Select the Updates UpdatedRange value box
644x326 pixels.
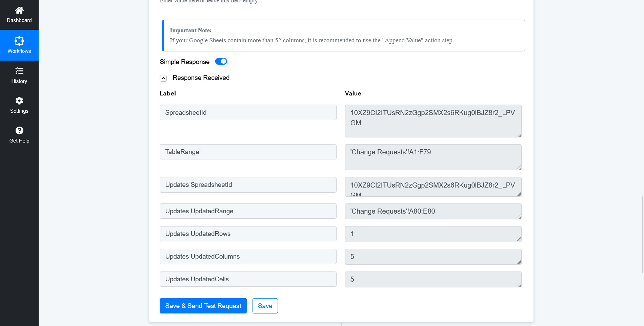[x=432, y=211]
